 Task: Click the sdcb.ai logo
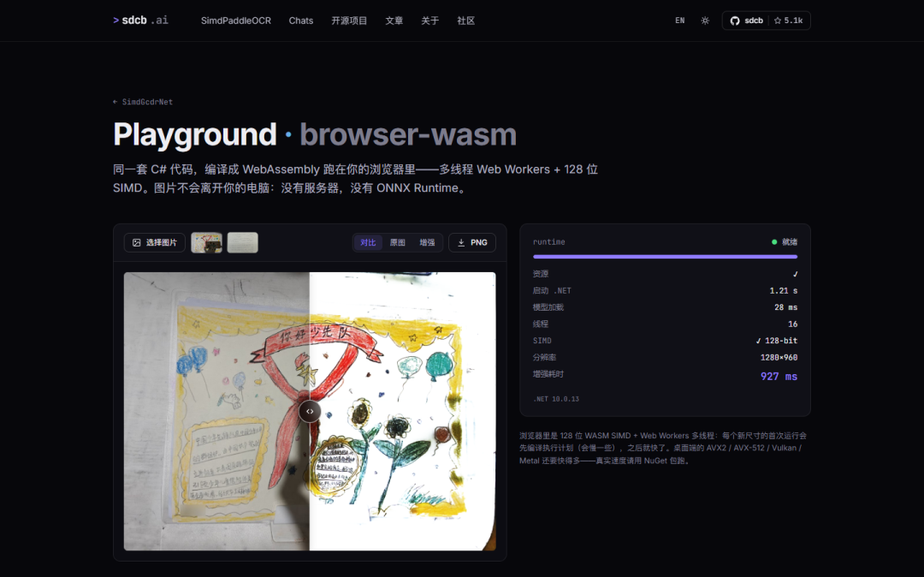pos(140,21)
